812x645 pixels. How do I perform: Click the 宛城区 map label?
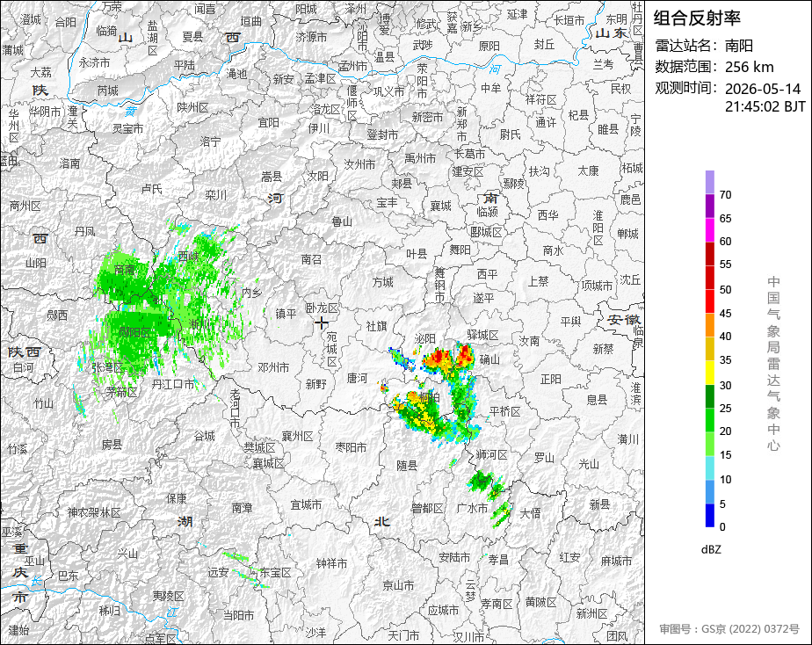pos(332,349)
